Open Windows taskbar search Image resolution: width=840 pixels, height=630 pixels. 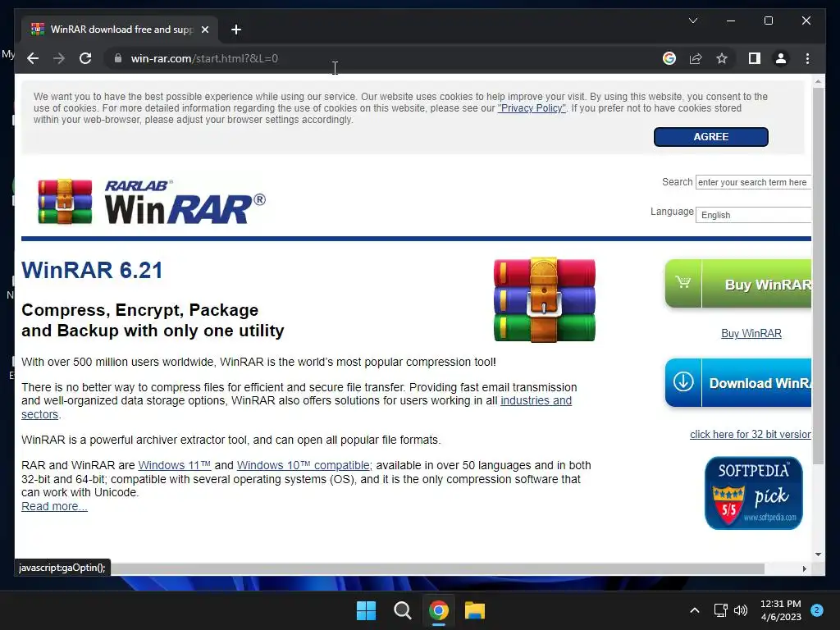(402, 610)
